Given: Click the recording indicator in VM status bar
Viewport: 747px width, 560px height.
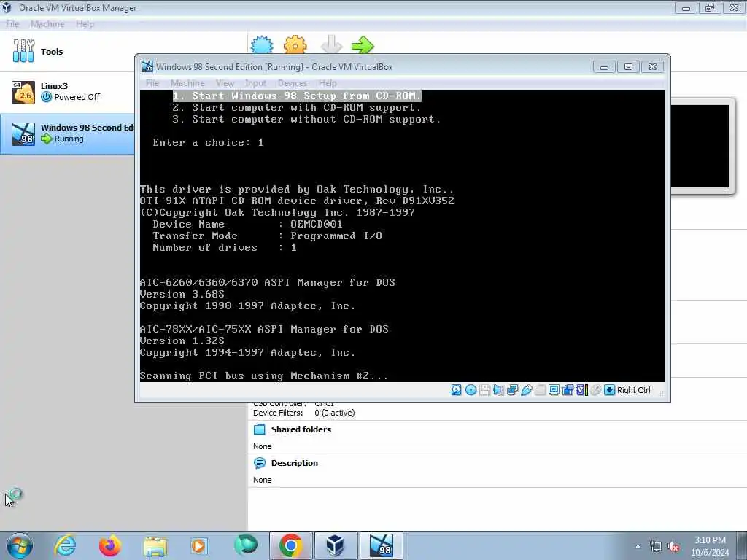Looking at the screenshot, I should tap(568, 390).
